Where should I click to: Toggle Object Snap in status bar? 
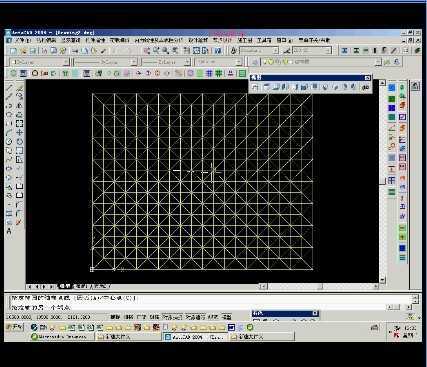(172, 317)
